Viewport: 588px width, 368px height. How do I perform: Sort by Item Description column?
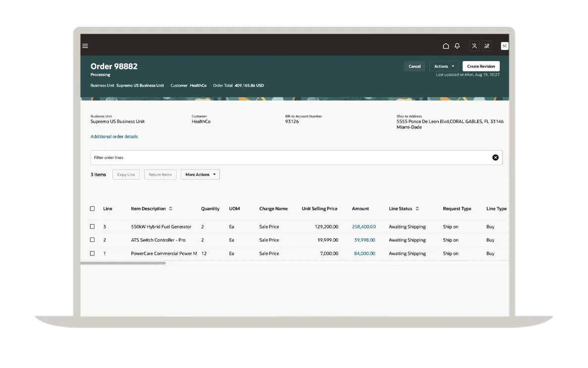[x=170, y=209]
